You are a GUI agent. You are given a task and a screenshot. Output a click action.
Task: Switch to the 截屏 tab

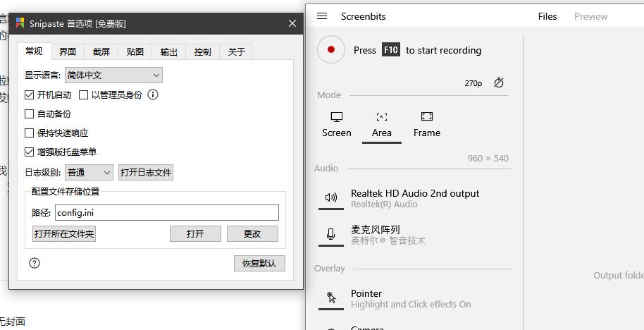click(101, 51)
